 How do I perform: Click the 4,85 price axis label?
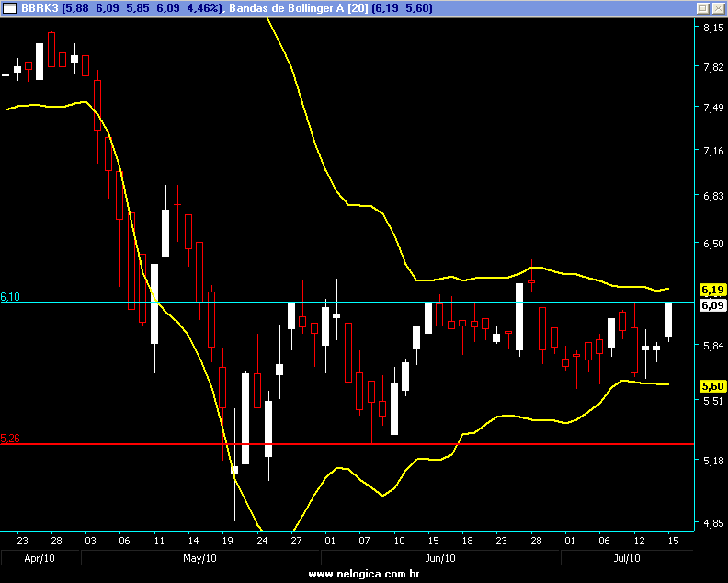tap(713, 523)
